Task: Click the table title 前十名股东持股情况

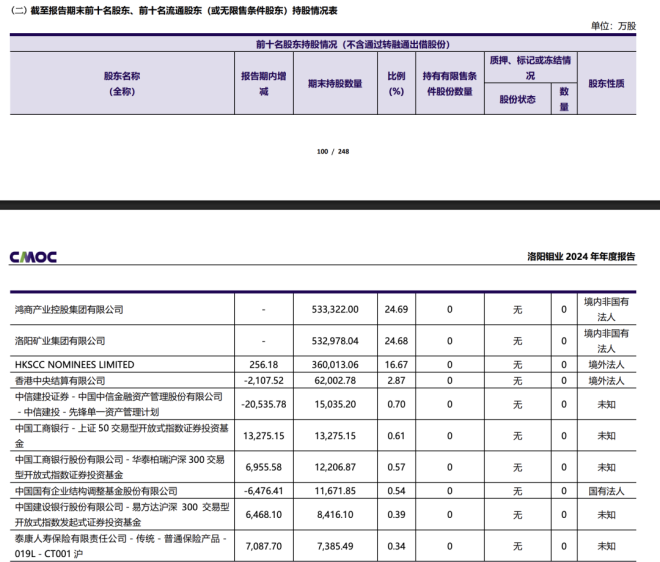Action: [353, 44]
